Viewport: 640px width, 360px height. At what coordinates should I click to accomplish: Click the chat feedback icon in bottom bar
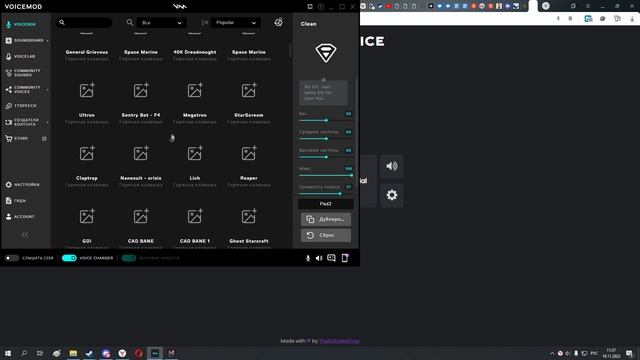point(331,258)
